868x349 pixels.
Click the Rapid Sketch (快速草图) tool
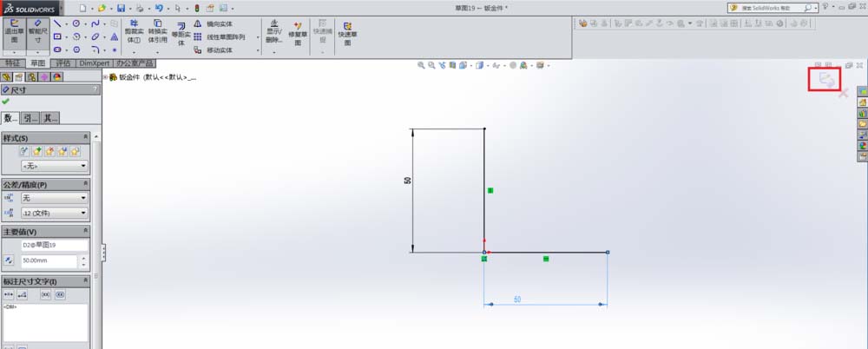coord(347,35)
